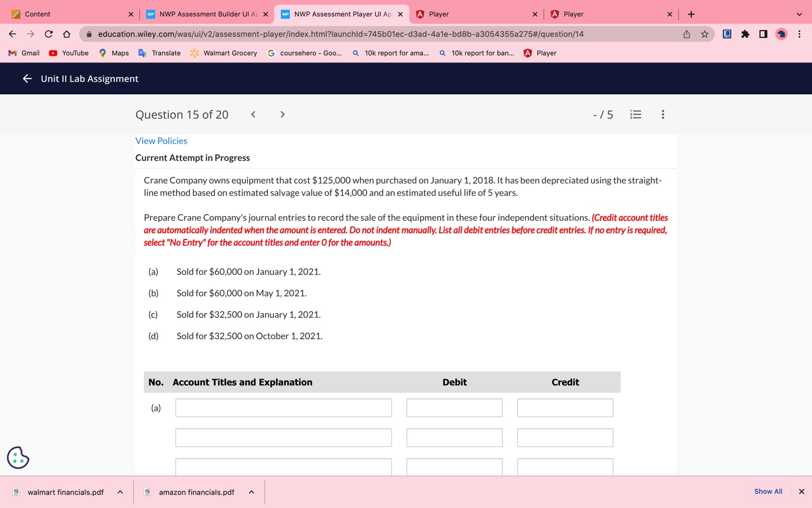This screenshot has height=508, width=812.
Task: Open the Walmart Grocery bookmark
Action: click(223, 52)
